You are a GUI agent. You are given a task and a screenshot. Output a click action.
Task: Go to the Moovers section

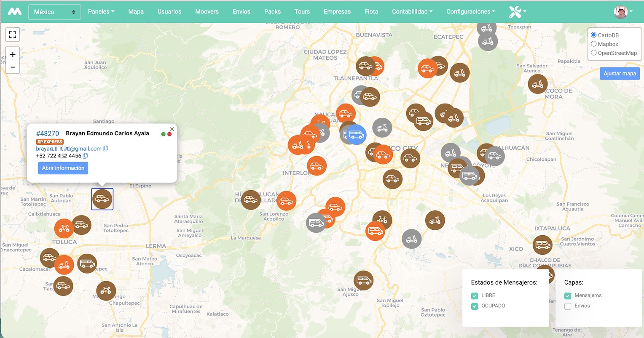[x=207, y=11]
